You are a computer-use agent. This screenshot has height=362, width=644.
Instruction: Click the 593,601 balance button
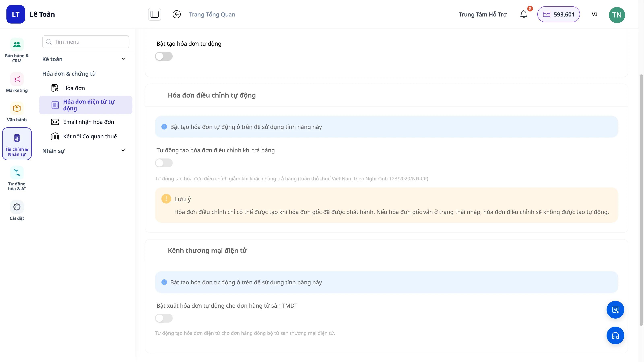pyautogui.click(x=558, y=14)
